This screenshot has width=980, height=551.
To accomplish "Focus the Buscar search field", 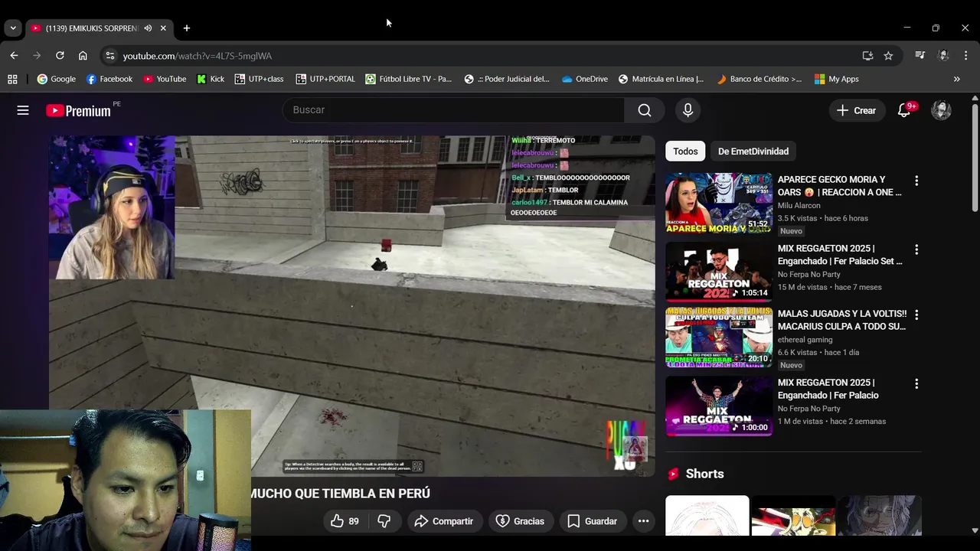I will click(453, 110).
